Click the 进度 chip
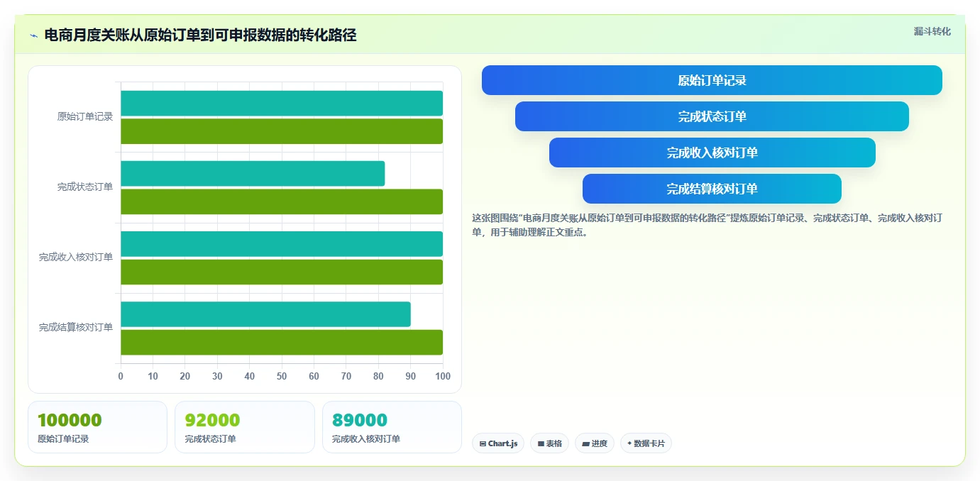Viewport: 980px width, 481px height. 595,443
